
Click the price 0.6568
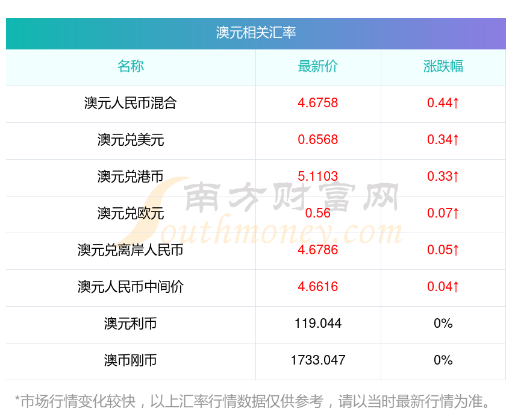click(x=317, y=140)
